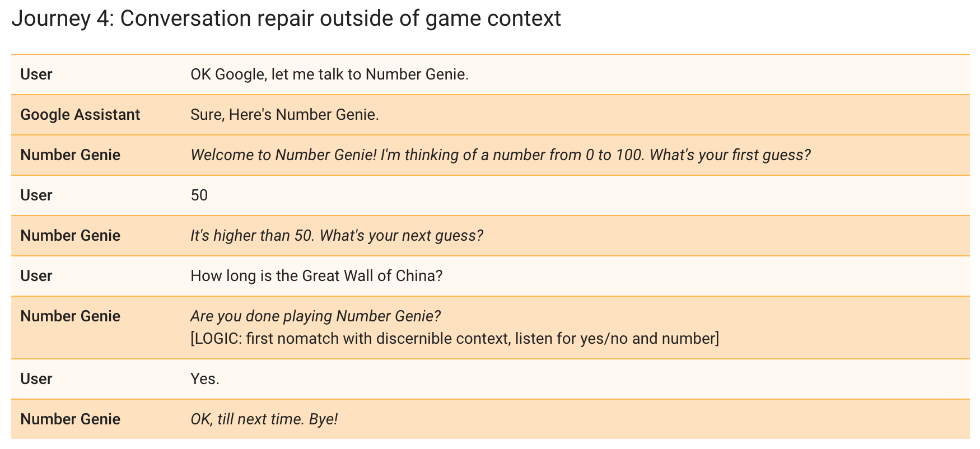Click "User" label beside "Yes." reply
980x449 pixels.
coord(36,379)
